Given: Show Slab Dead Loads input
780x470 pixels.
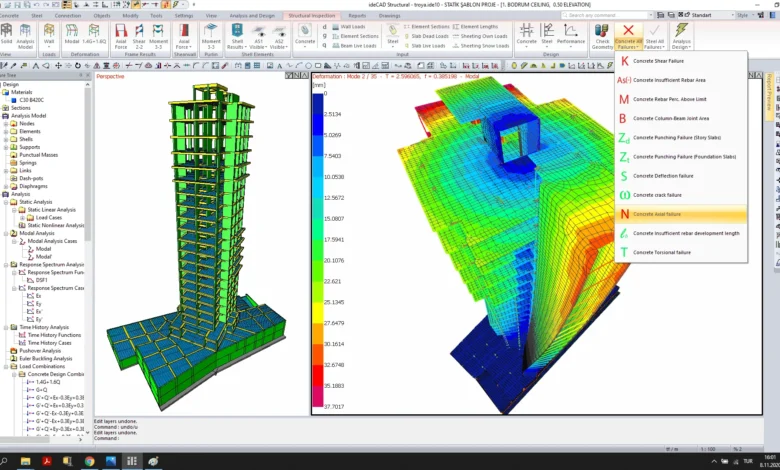Looking at the screenshot, I should point(424,36).
